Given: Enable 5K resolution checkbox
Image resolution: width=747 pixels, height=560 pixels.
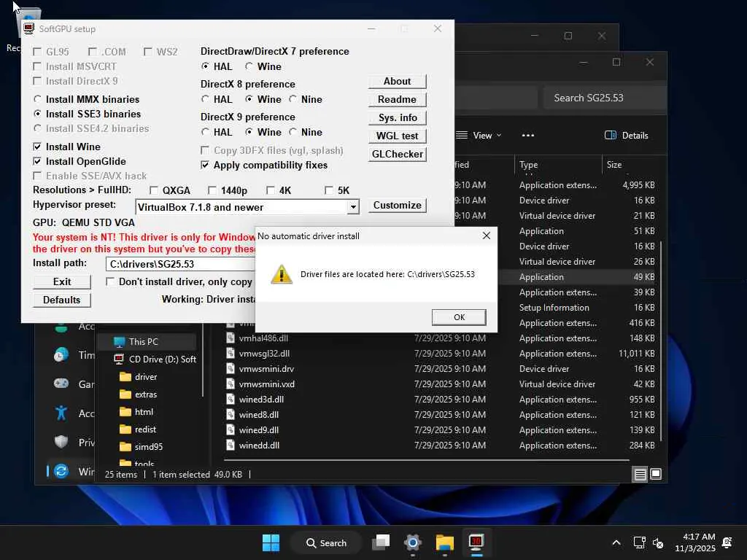Looking at the screenshot, I should [x=329, y=190].
